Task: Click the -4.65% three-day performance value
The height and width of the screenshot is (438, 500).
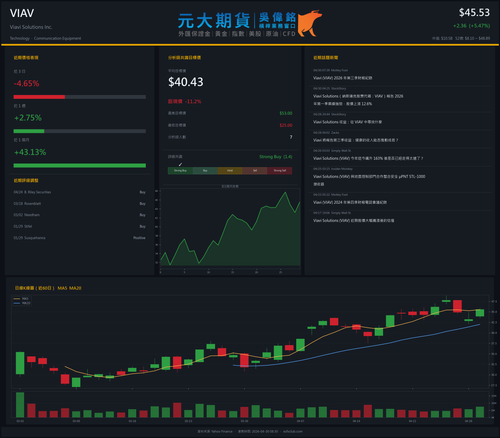Action: (26, 83)
